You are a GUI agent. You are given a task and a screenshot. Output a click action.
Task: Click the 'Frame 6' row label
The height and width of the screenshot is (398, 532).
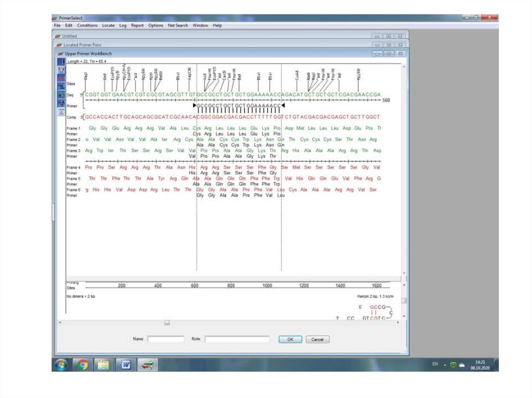pos(73,190)
